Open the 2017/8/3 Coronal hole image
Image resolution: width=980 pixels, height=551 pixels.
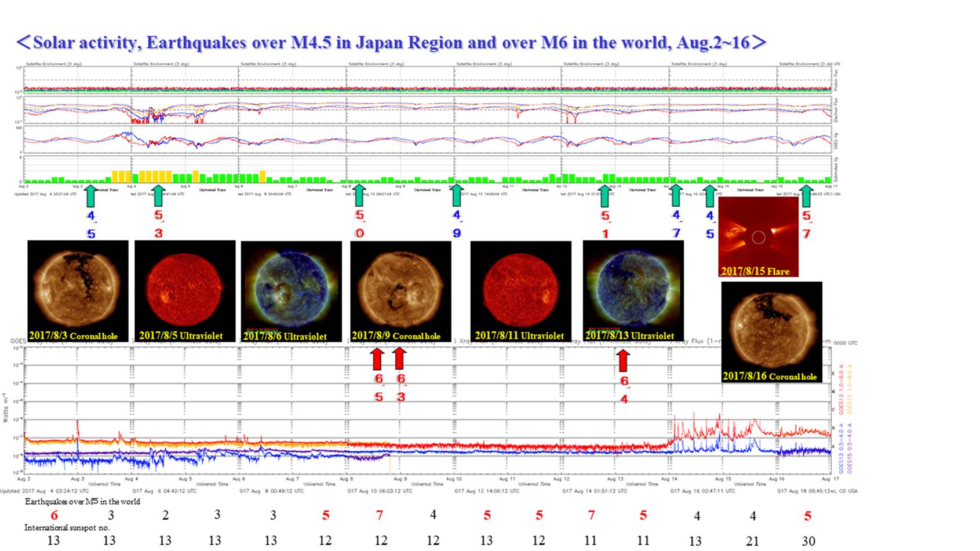[78, 291]
